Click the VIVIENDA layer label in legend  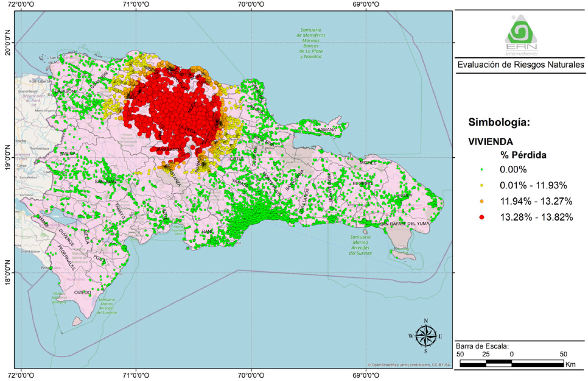490,142
